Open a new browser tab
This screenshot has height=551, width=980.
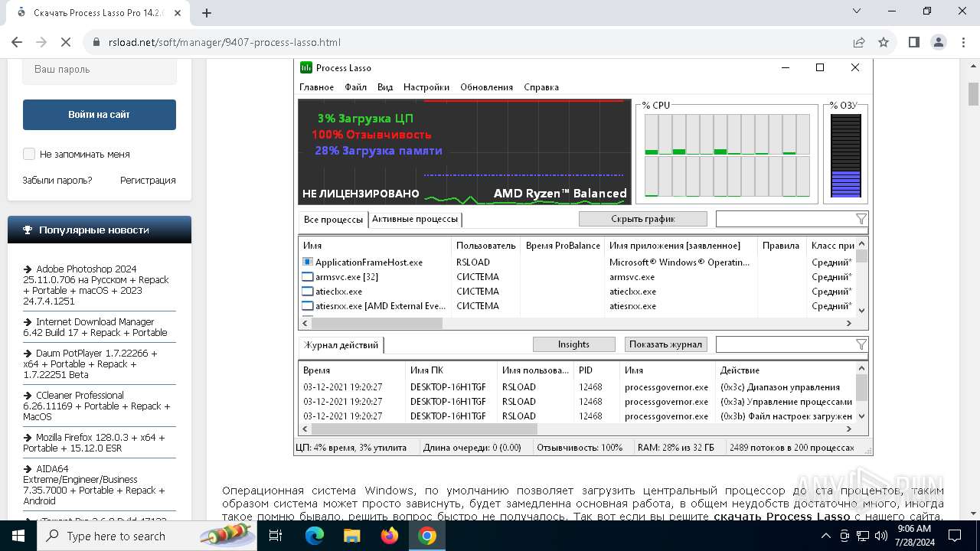207,12
